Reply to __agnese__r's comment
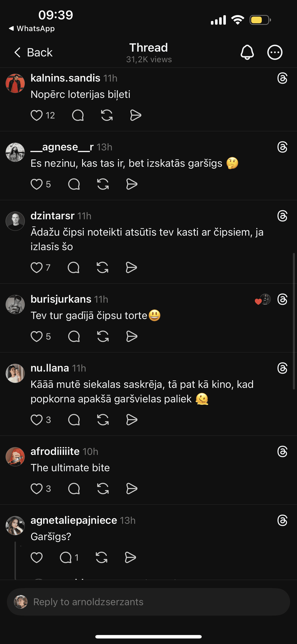 tap(74, 184)
